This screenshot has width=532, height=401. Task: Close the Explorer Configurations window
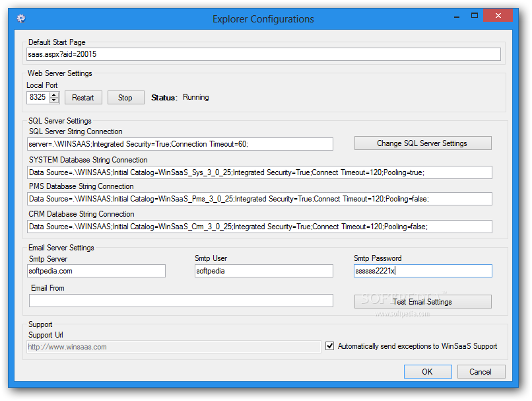498,16
